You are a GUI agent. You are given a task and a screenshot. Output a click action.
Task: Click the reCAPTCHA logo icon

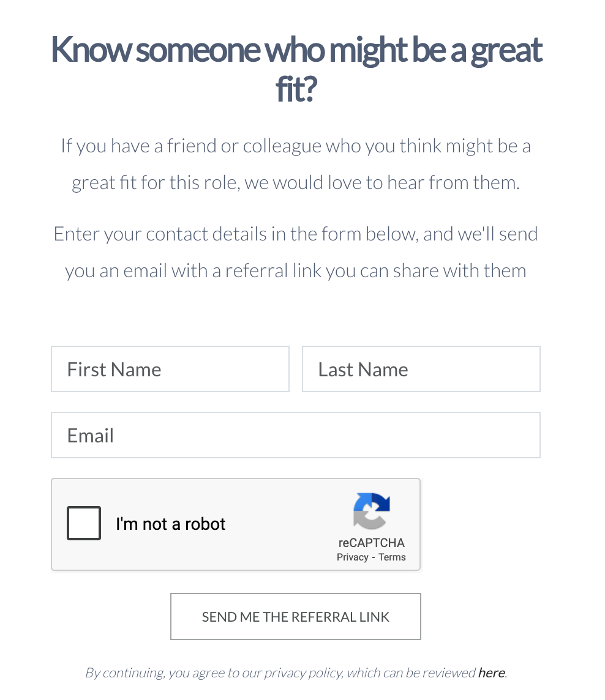click(x=372, y=512)
